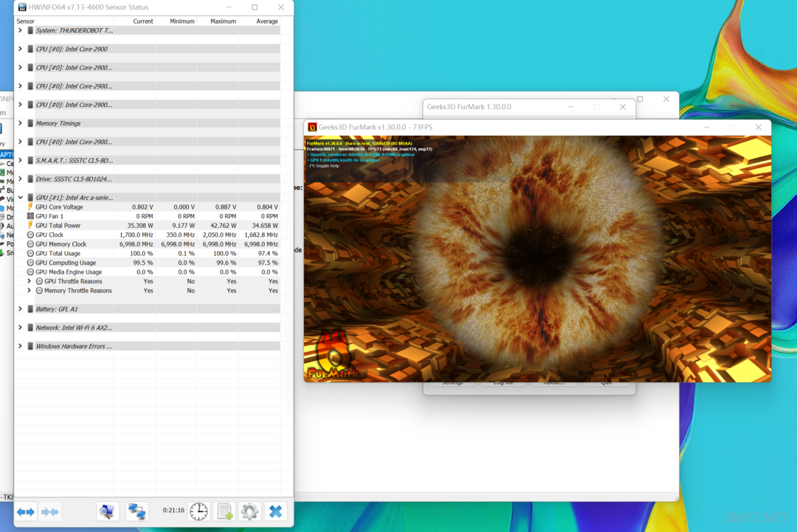The width and height of the screenshot is (797, 532).
Task: Expand GPU Throttle Reasons
Action: point(29,281)
